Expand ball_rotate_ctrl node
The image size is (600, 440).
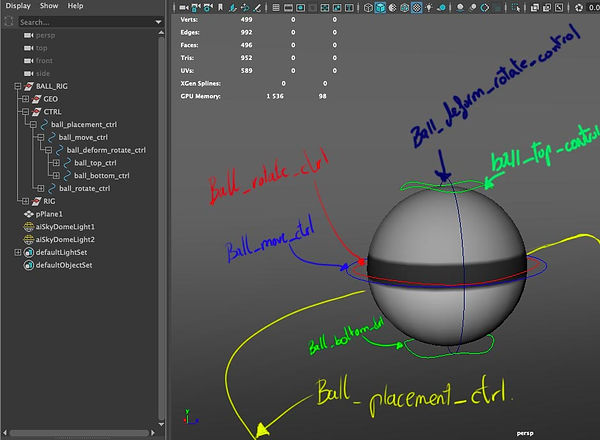tap(41, 188)
